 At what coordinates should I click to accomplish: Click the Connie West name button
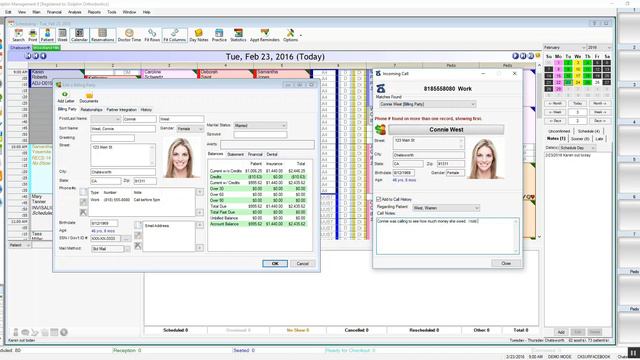pos(446,129)
